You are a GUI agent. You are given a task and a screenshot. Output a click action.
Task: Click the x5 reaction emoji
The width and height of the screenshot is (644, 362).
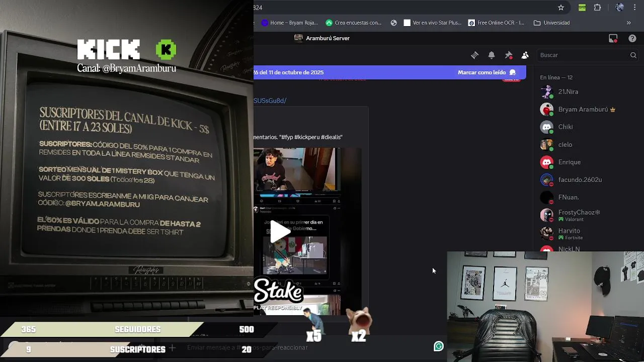pos(314,324)
